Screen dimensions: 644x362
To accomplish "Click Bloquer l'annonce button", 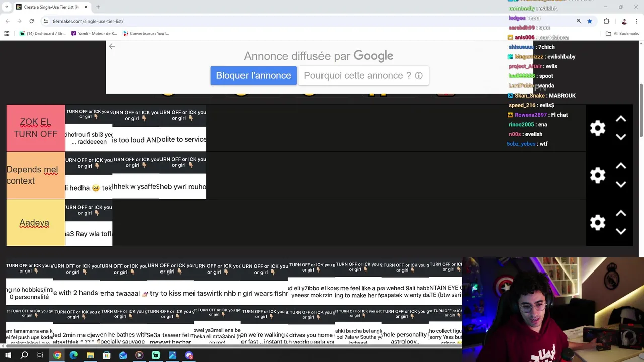I will pyautogui.click(x=254, y=75).
